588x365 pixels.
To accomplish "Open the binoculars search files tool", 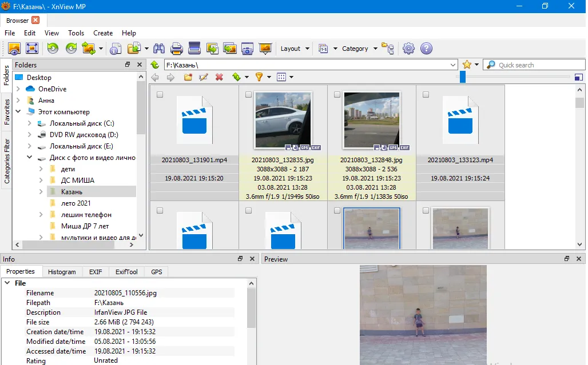I will pyautogui.click(x=159, y=49).
